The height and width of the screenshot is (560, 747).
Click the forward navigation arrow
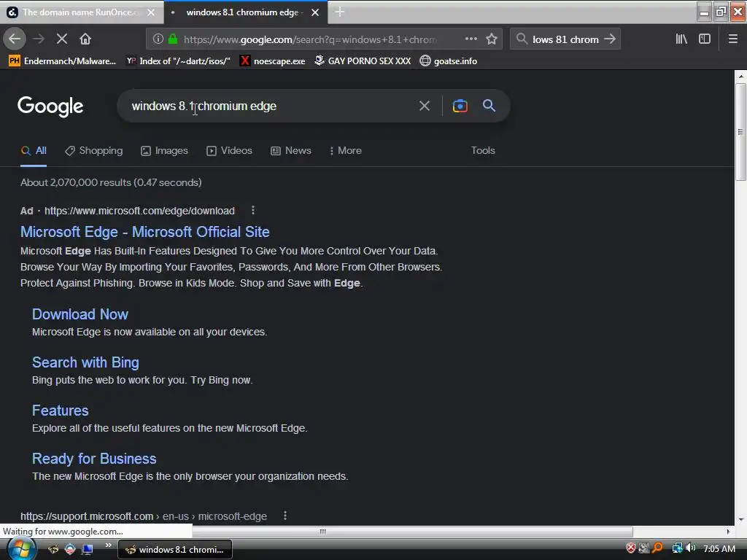tap(39, 39)
